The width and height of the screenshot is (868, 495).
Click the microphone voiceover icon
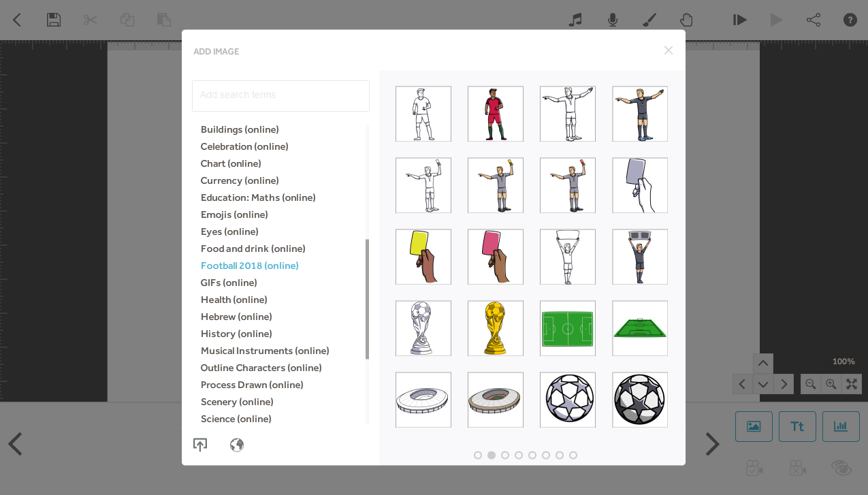613,20
